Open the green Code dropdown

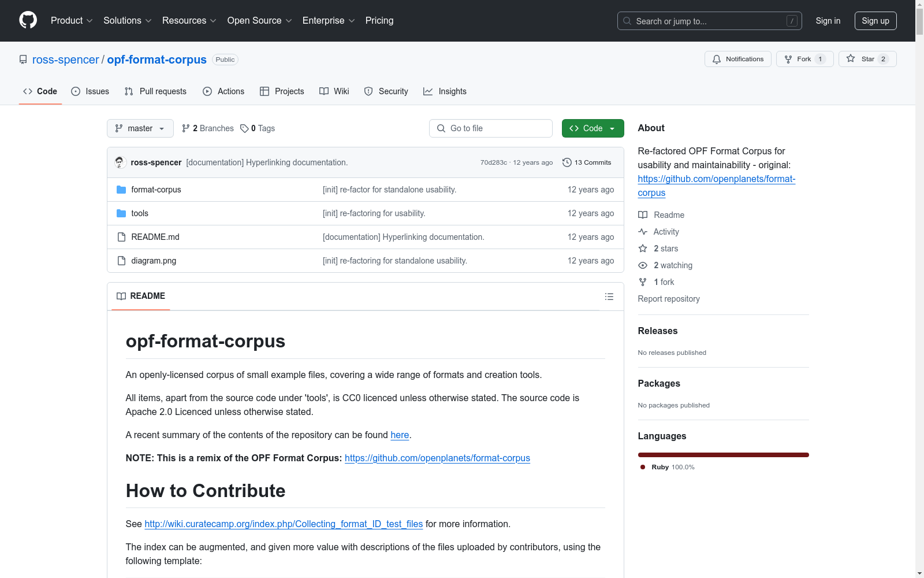[x=593, y=128]
